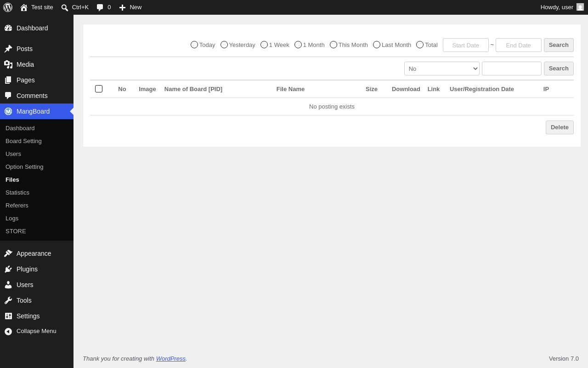Open the New content menu in admin bar
Screen dimensions: 588x368
(x=130, y=7)
